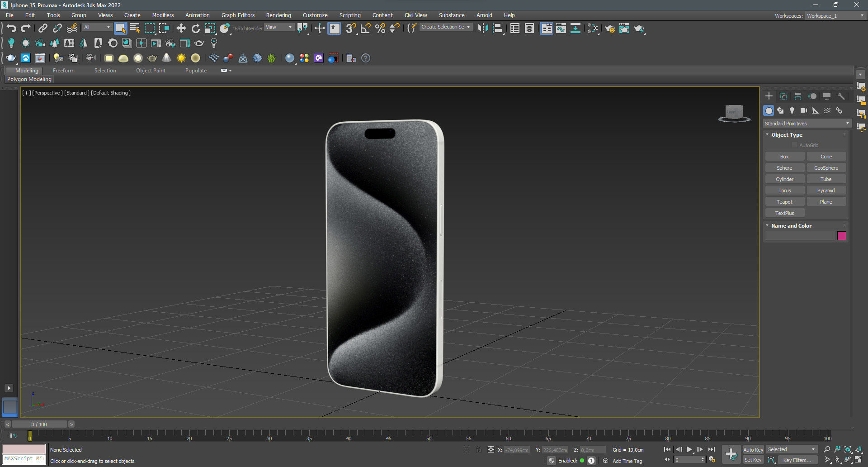Image resolution: width=868 pixels, height=467 pixels.
Task: Choose the Select and Move tool
Action: [x=181, y=28]
